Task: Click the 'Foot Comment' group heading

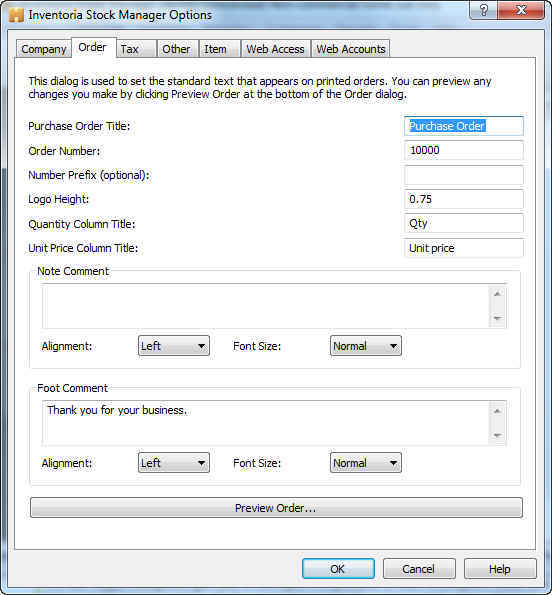Action: (72, 388)
